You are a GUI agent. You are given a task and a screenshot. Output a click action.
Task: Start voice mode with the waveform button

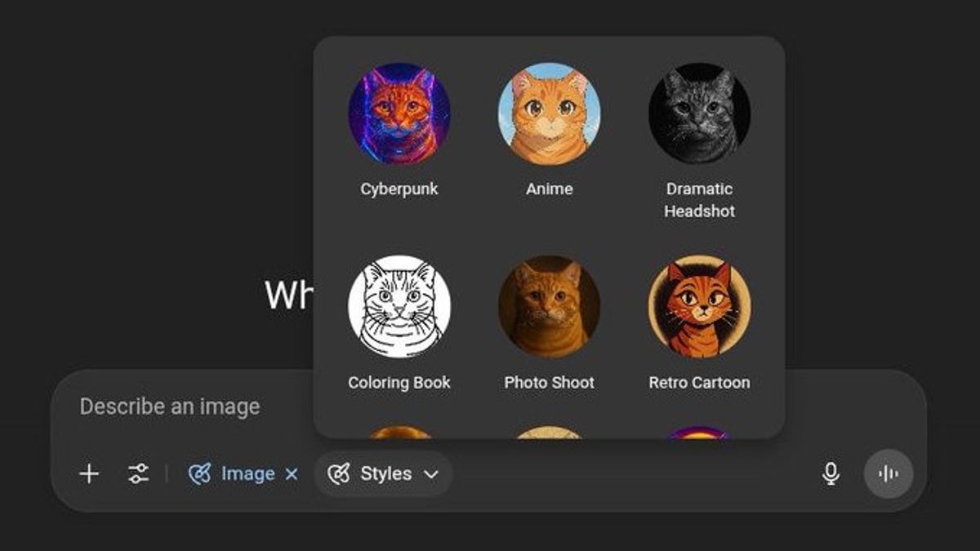click(888, 473)
